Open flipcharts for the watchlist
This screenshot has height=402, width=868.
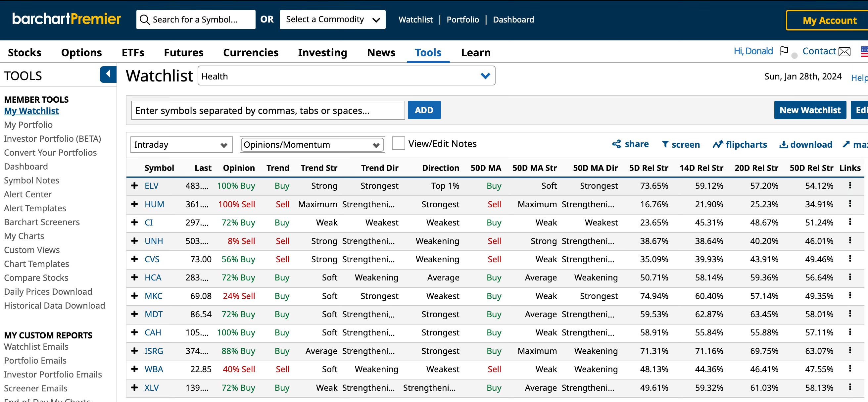tap(740, 145)
